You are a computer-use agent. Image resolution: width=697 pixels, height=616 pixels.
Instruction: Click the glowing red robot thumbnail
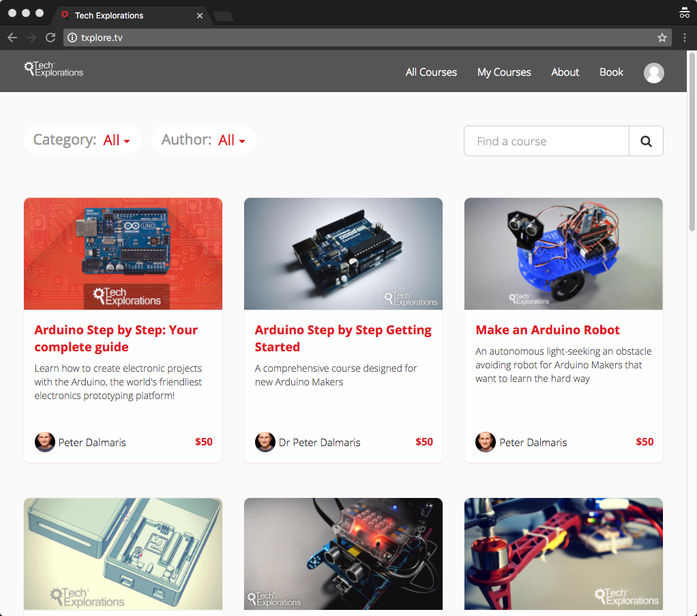pos(343,554)
